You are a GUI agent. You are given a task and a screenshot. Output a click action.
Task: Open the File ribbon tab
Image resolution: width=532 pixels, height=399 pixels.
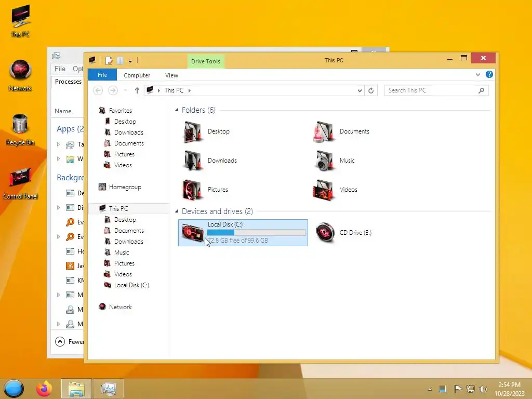click(102, 75)
